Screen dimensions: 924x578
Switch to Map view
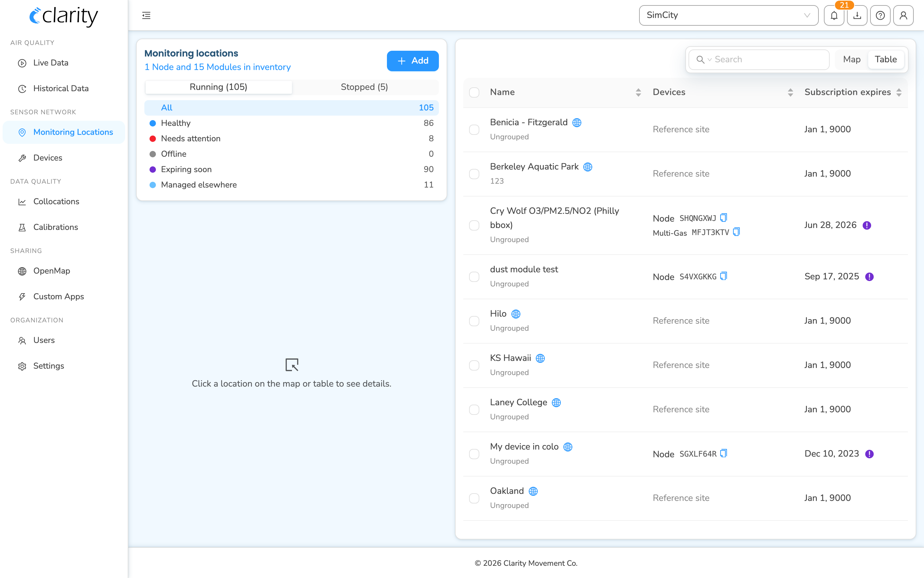pyautogui.click(x=851, y=60)
